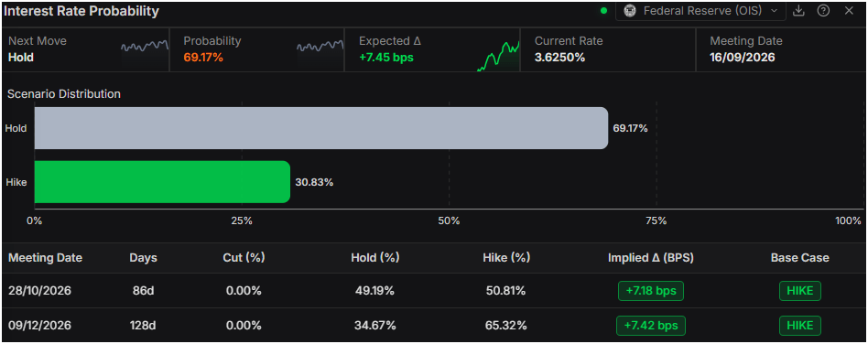The height and width of the screenshot is (344, 868).
Task: Click HIKE badge for 28/10/2026 row
Action: (x=800, y=291)
